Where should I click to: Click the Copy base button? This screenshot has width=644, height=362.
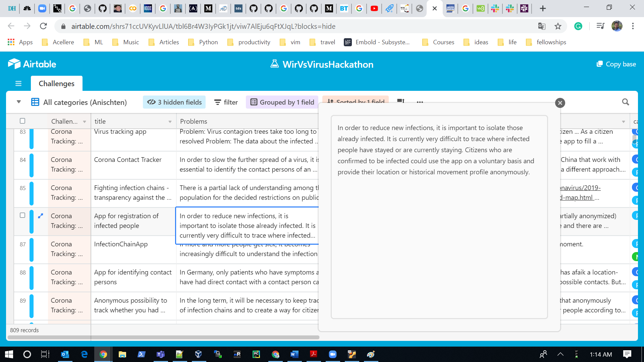616,64
